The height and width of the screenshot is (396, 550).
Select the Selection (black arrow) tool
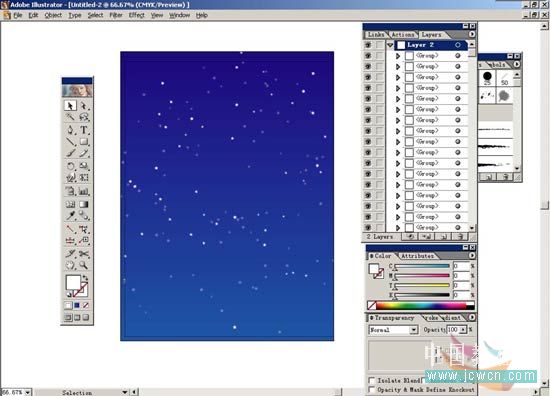[x=71, y=105]
